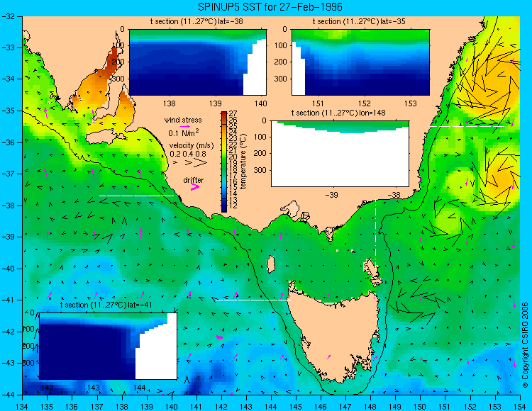Click the "27" value on the color bar
This screenshot has width=532, height=411.
(x=233, y=114)
